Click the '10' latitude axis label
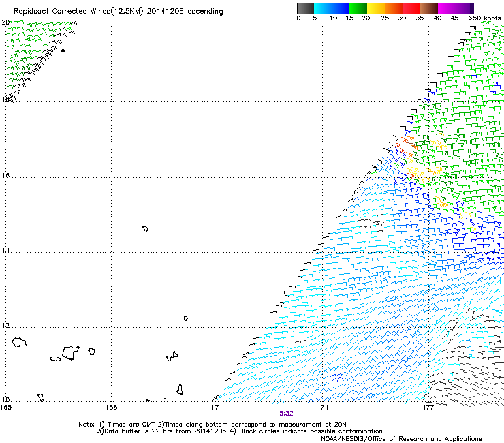This screenshot has height=443, width=504. pyautogui.click(x=5, y=400)
